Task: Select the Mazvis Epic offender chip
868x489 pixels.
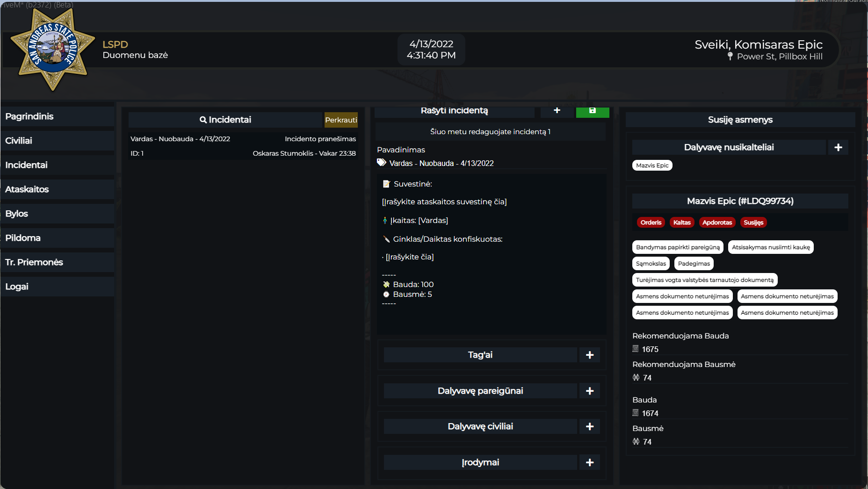Action: 652,165
